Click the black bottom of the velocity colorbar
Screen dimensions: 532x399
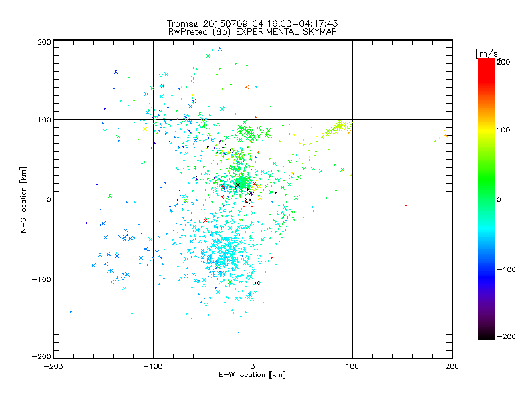pos(487,334)
